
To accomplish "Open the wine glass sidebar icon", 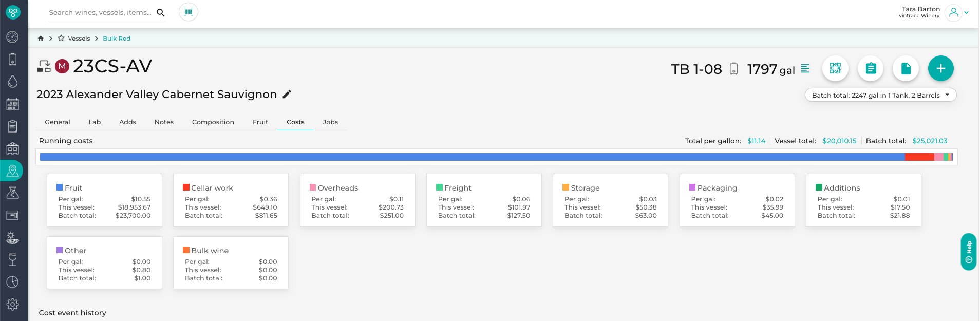I will (13, 260).
